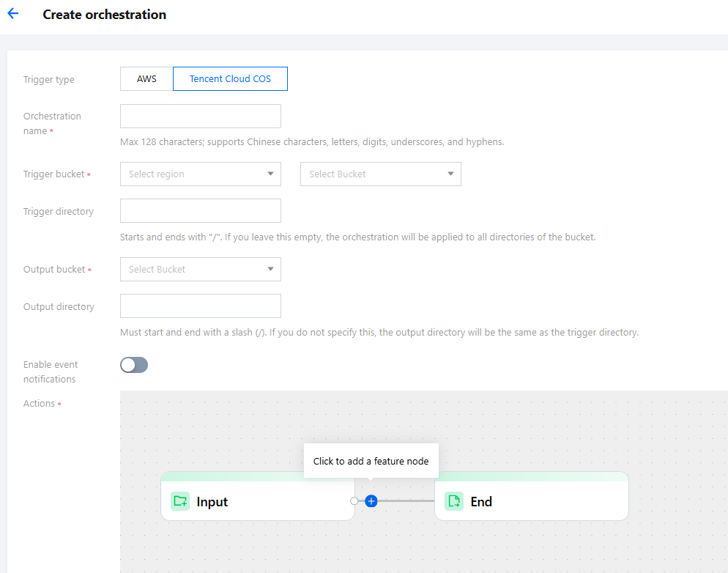Click the Input node folder icon
Viewport: 728px width, 573px height.
click(x=179, y=501)
